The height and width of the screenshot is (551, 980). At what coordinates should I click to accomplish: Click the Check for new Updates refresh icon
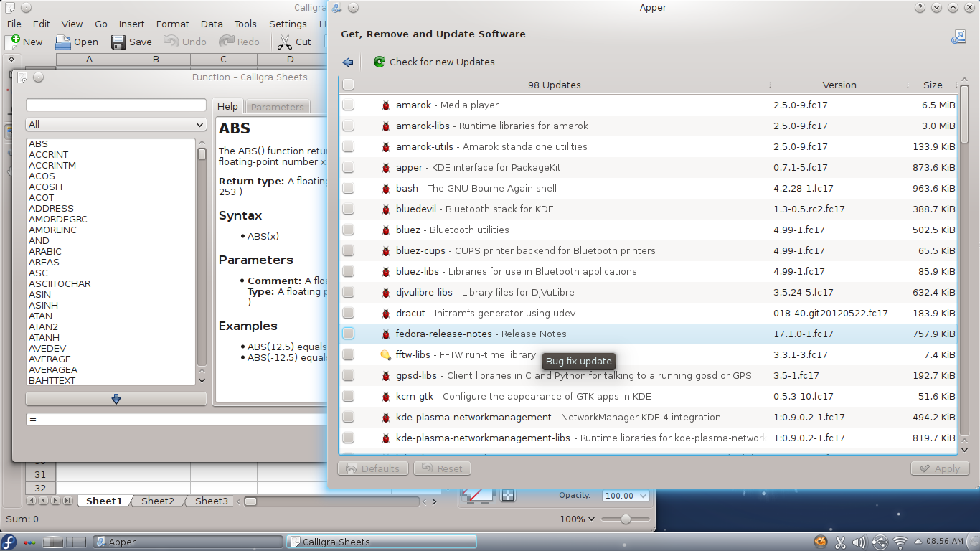click(380, 62)
